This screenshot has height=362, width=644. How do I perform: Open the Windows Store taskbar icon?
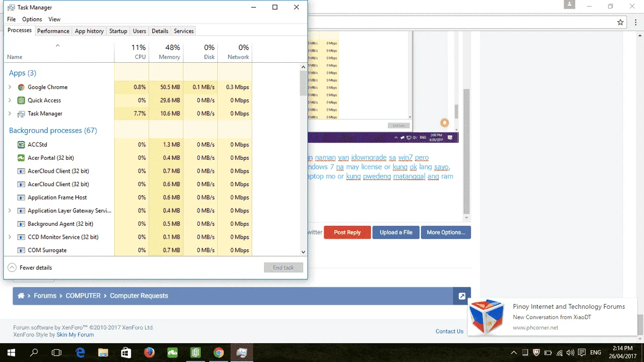pos(126,352)
